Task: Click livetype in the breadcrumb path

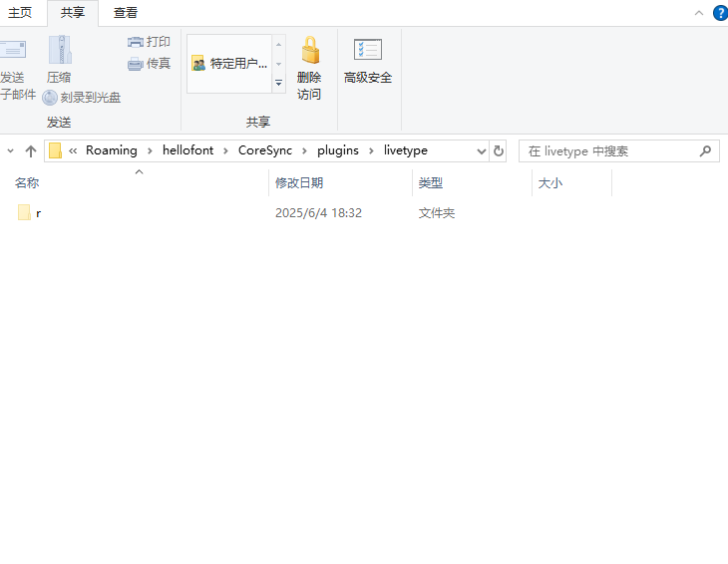Action: pos(405,150)
